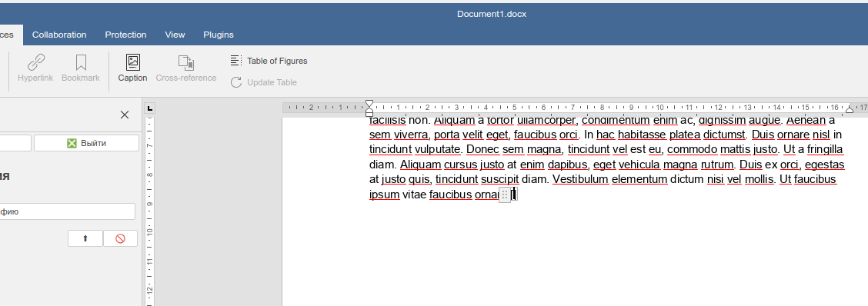Click the first-line indent marker on ruler

point(369,104)
